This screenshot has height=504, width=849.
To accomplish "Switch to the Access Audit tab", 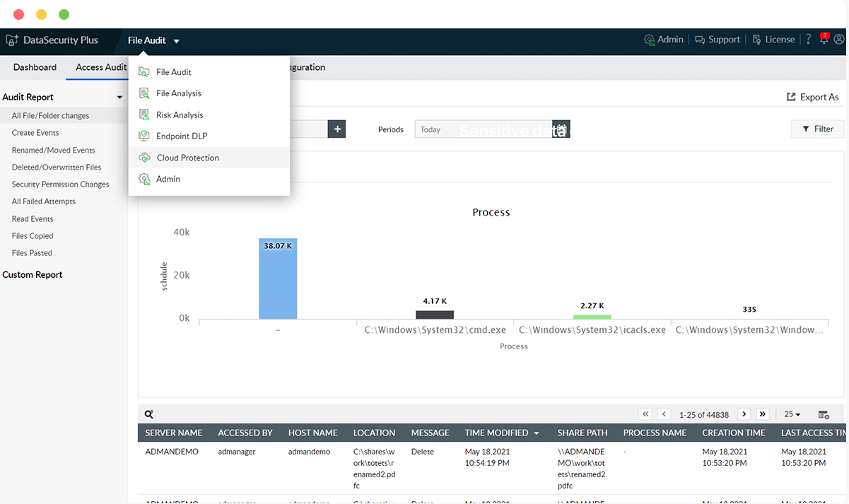I will point(101,67).
